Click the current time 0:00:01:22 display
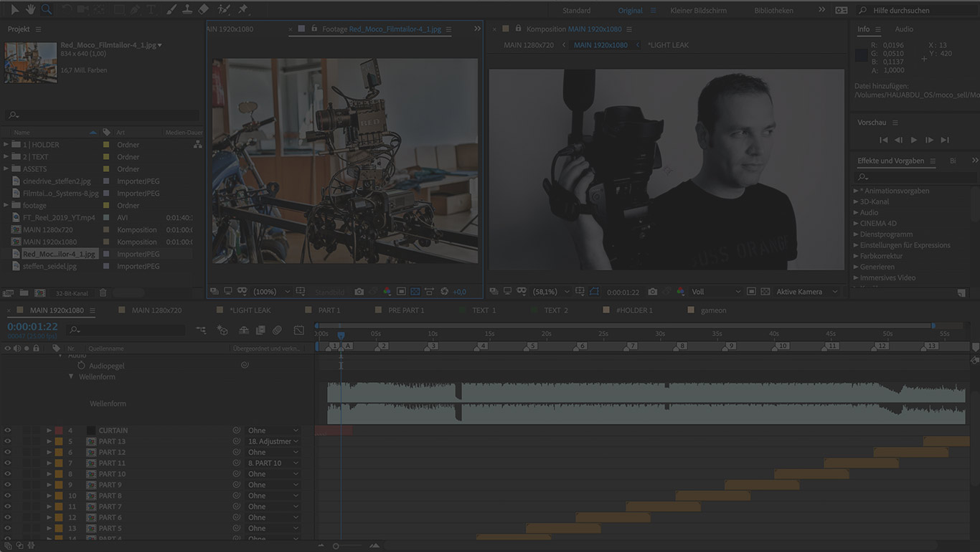Image resolution: width=980 pixels, height=552 pixels. point(32,326)
